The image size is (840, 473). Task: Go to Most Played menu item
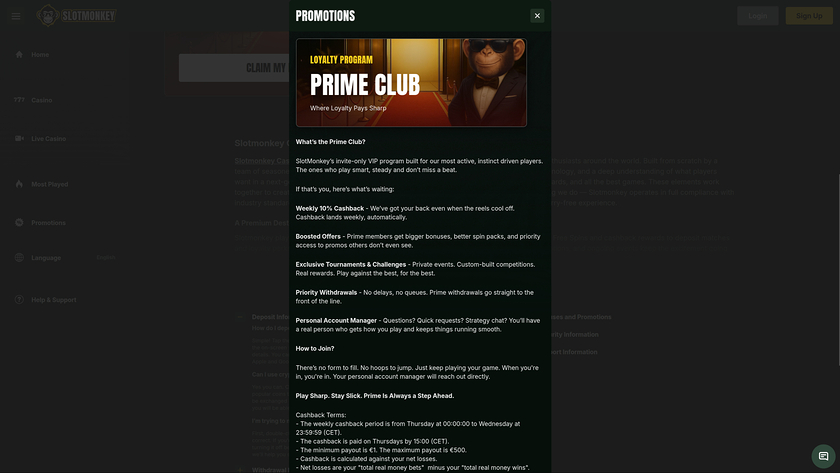click(x=49, y=184)
